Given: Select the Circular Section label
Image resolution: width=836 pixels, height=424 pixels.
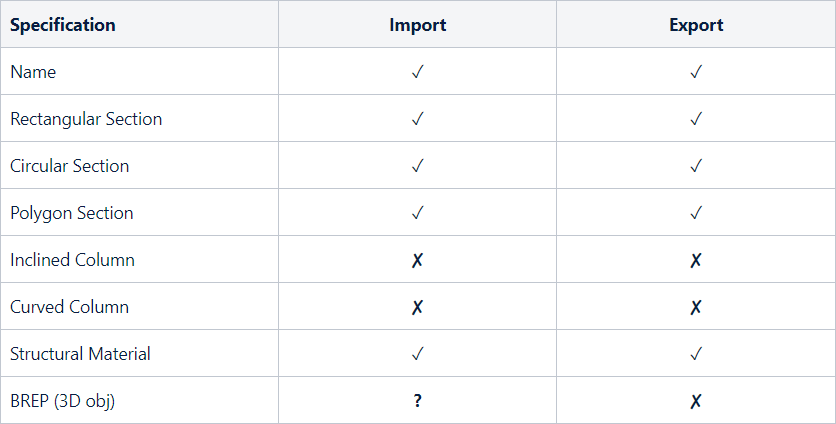Looking at the screenshot, I should (70, 166).
